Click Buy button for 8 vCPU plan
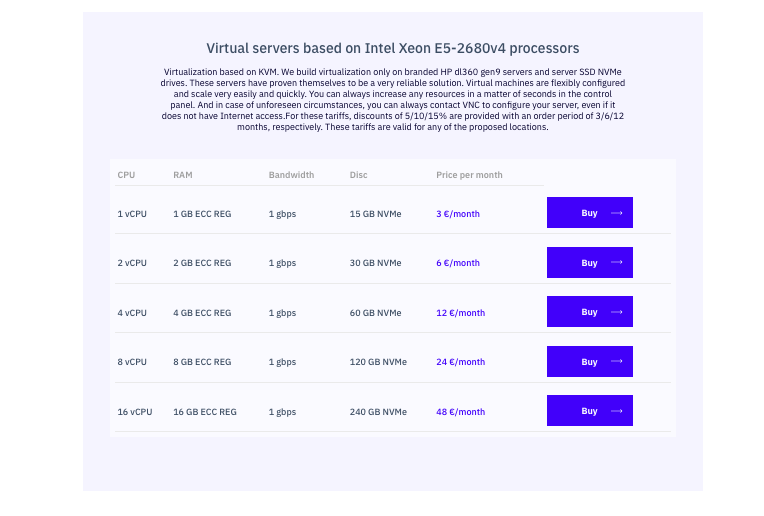The image size is (764, 516). pos(589,362)
